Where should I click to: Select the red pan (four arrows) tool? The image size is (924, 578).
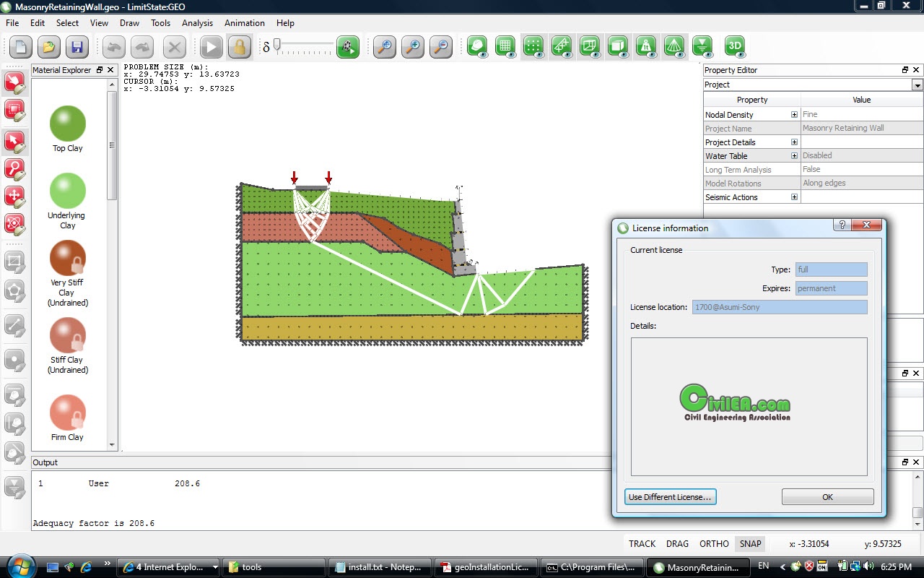coord(15,197)
